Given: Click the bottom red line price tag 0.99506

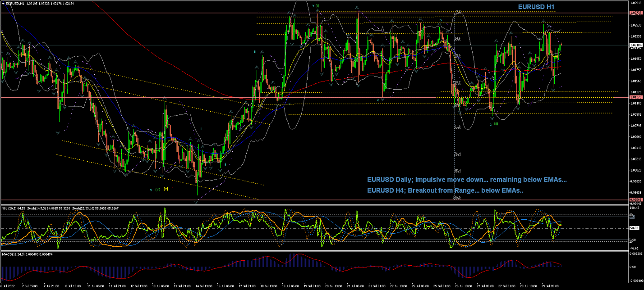Looking at the screenshot, I should pyautogui.click(x=636, y=199).
